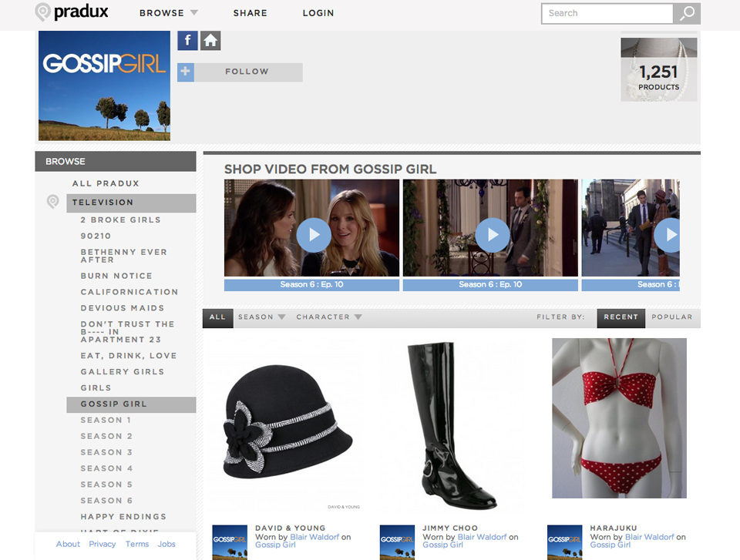Open the Facebook icon link
This screenshot has width=740, height=560.
pyautogui.click(x=187, y=41)
